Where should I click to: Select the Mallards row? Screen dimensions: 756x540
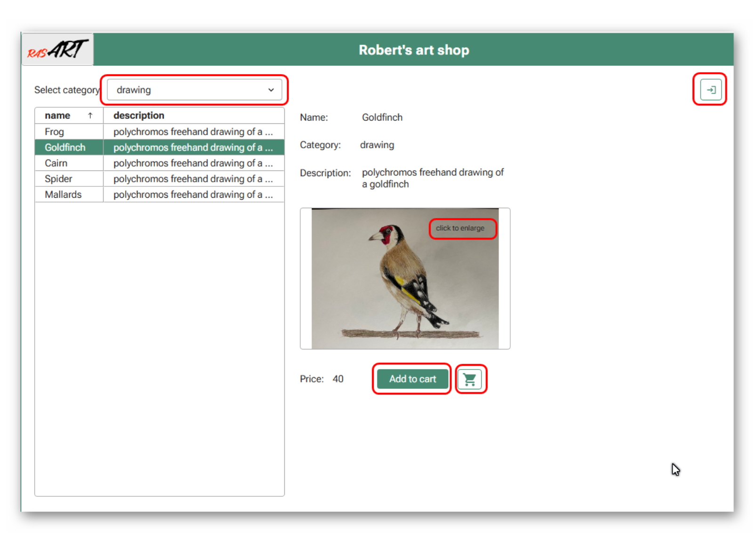[160, 194]
